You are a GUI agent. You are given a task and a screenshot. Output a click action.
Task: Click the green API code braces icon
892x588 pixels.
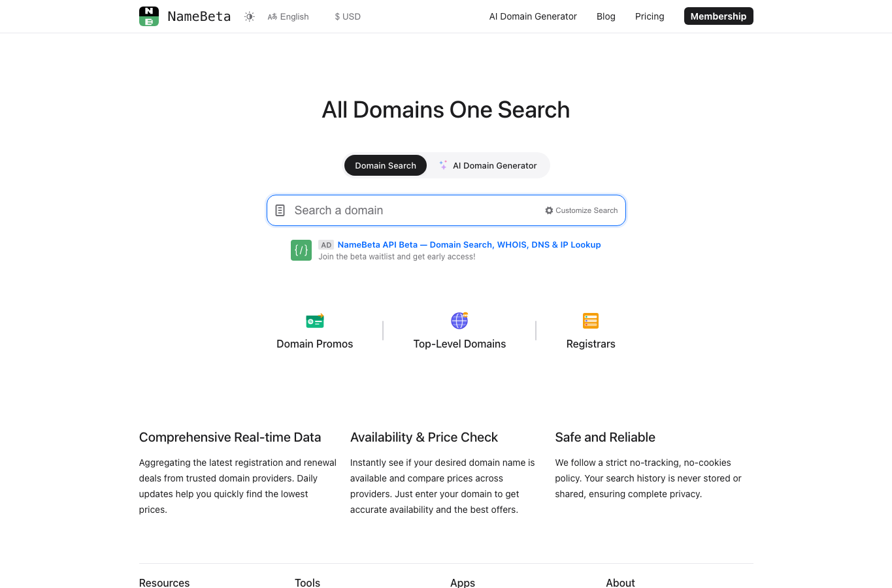[301, 250]
